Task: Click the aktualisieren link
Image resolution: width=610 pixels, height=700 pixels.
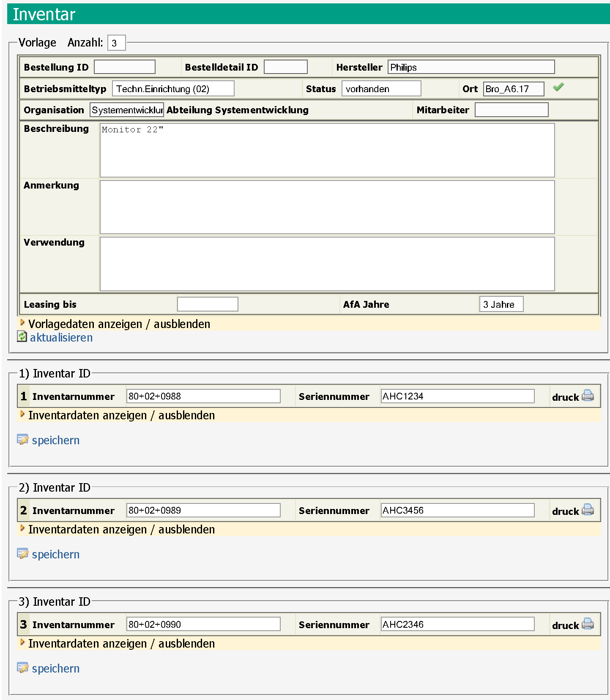Action: (x=61, y=337)
